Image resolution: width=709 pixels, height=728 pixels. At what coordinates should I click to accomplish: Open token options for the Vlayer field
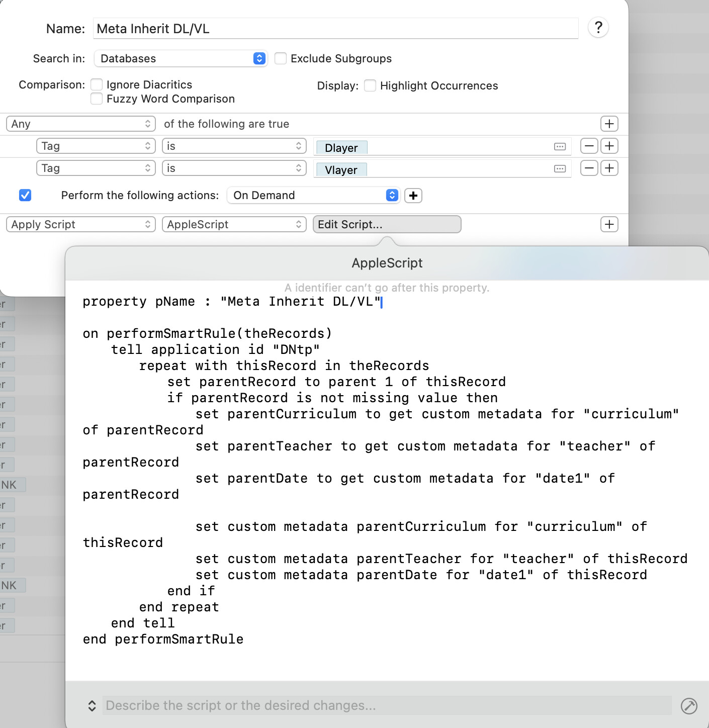(559, 169)
